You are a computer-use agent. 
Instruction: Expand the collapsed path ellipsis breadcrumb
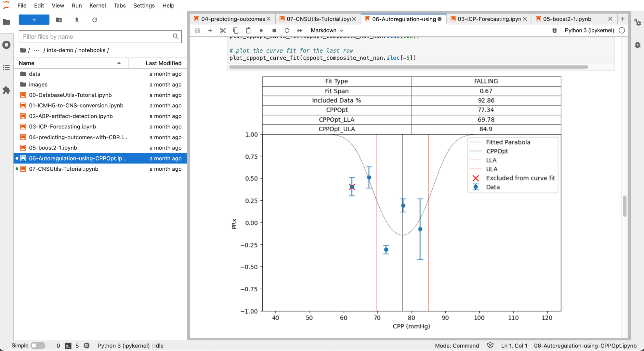37,50
